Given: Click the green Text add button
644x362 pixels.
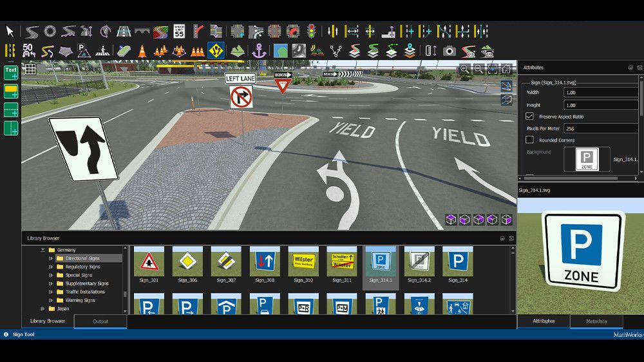Looking at the screenshot, I should point(11,73).
